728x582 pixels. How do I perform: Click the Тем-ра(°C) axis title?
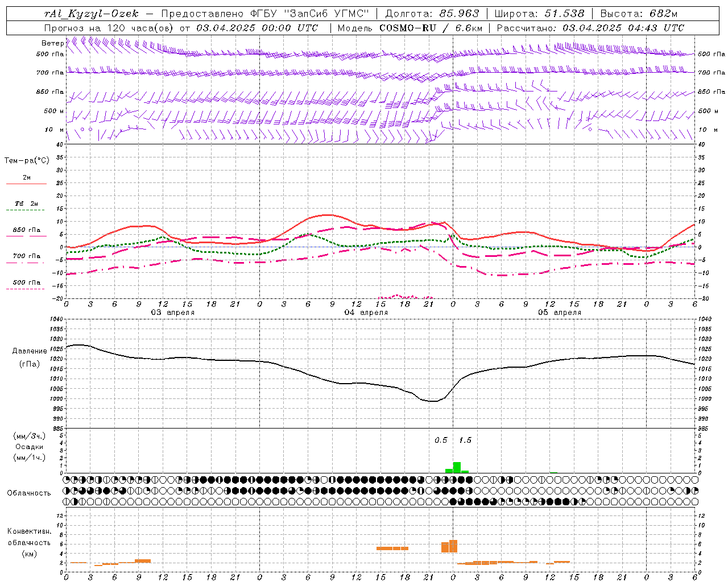point(27,161)
